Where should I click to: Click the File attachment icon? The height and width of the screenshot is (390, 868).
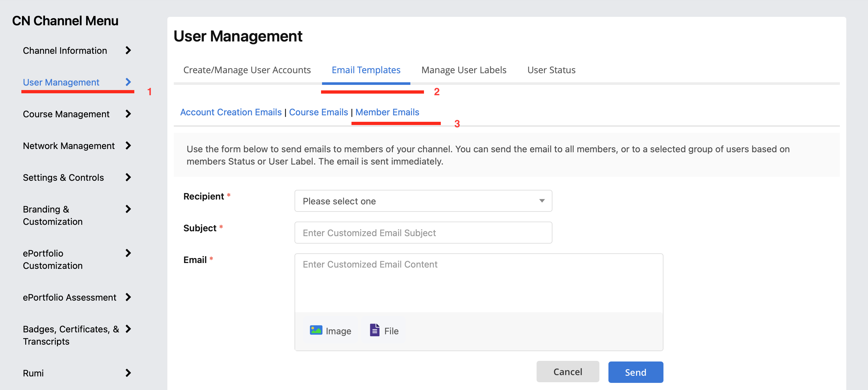tap(374, 330)
